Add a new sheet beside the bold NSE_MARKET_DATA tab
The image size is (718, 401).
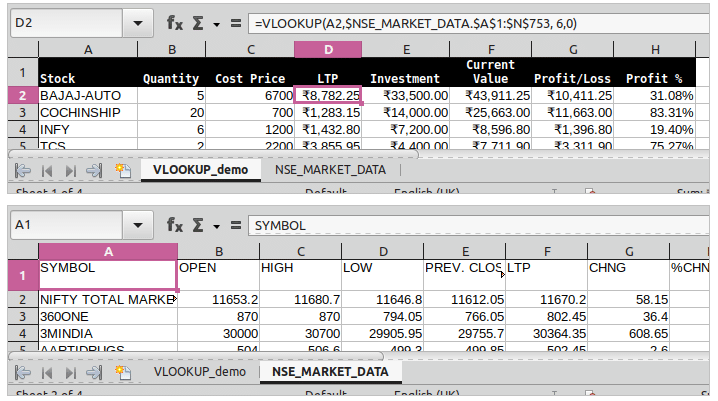pyautogui.click(x=123, y=372)
